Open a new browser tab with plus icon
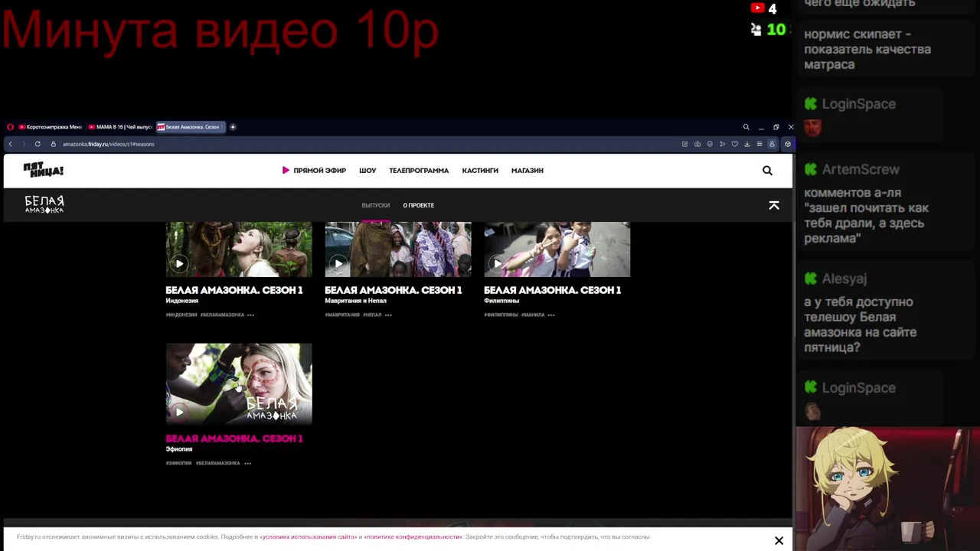 coord(233,127)
